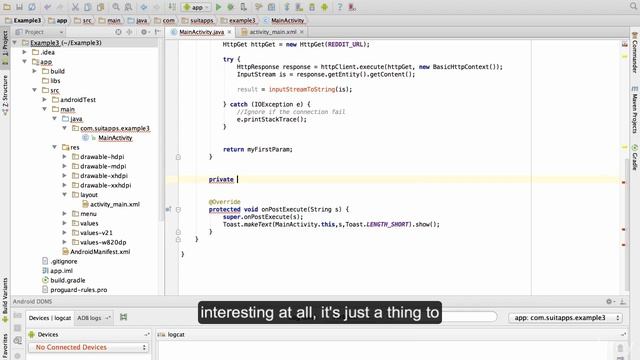Viewport: 640px width, 360px height.
Task: Select AndroidManifest.xml in project tree
Action: pyautogui.click(x=100, y=252)
